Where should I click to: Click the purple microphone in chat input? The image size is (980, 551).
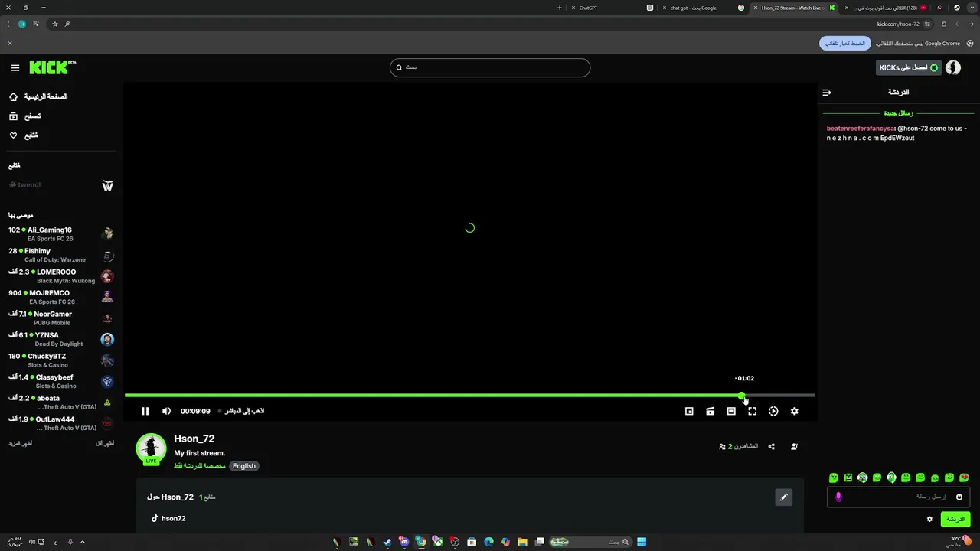(x=838, y=497)
